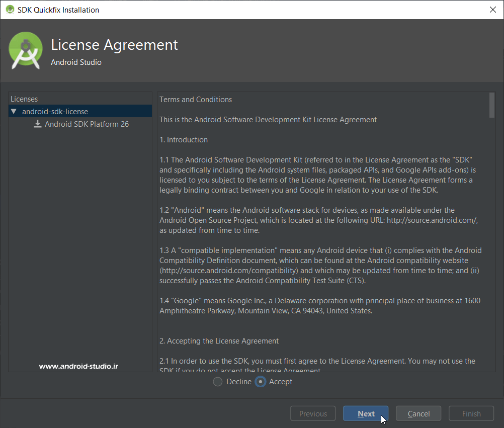Select Android SDK Platform 26 item
Screen dimensions: 504x428
[x=87, y=124]
